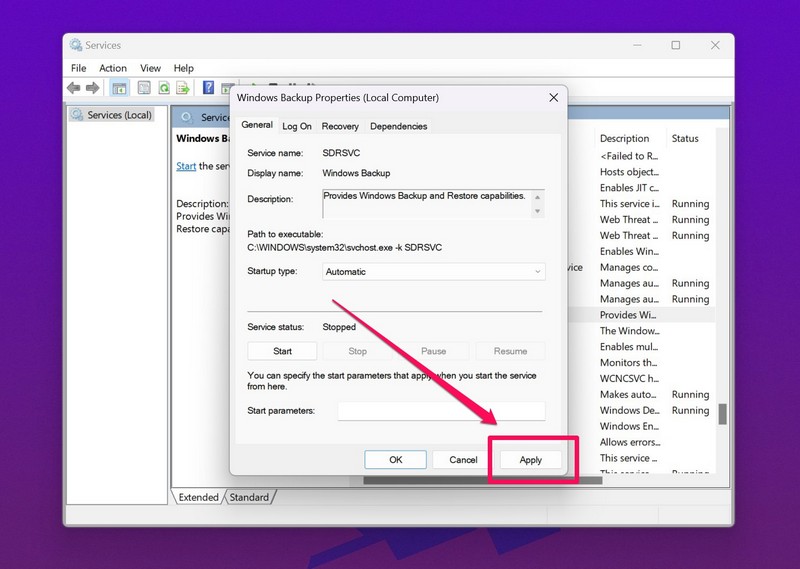Click the Refresh toolbar icon
The height and width of the screenshot is (569, 800).
[x=163, y=88]
